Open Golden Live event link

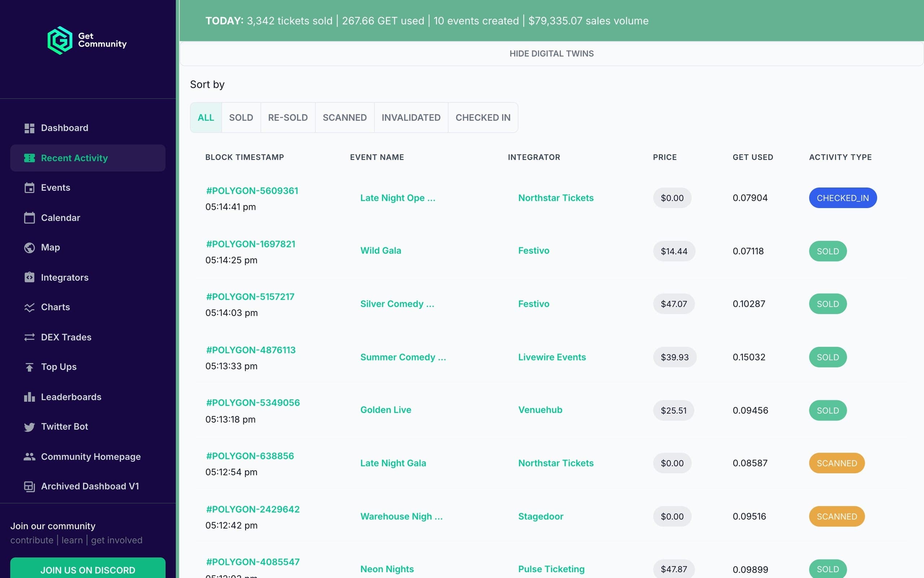(385, 410)
